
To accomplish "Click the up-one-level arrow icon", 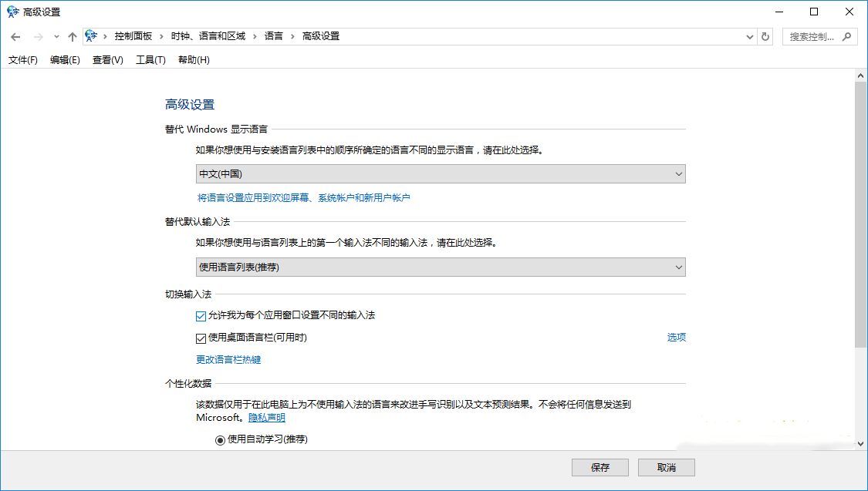I will click(x=73, y=36).
